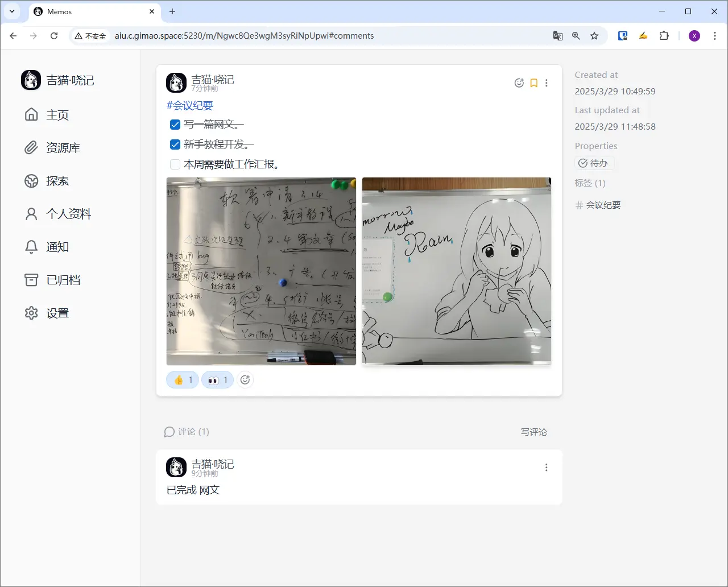
Task: Open a new browser tab with plus
Action: tap(172, 11)
